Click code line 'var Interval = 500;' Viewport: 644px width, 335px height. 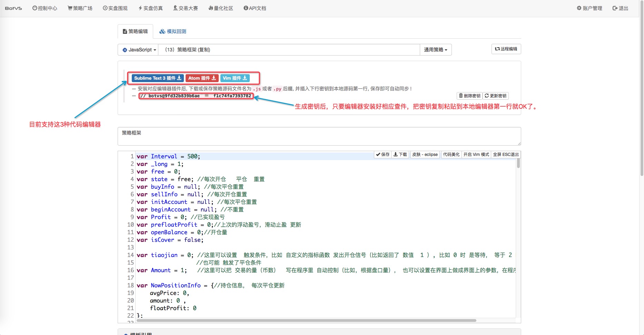click(x=168, y=156)
